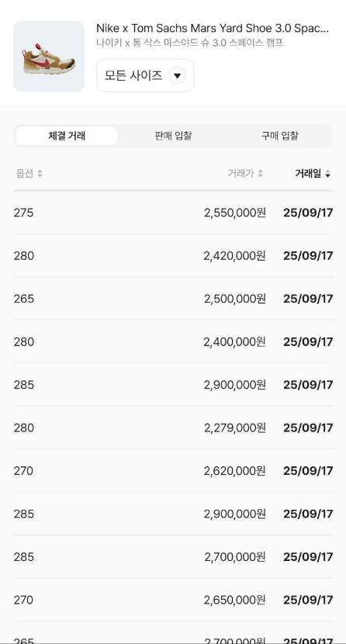
Task: Sort by the 거래가 column header
Action: point(245,173)
